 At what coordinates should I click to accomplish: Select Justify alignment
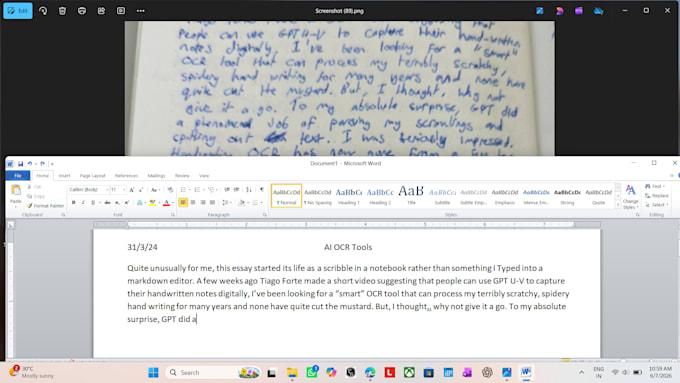(x=212, y=203)
